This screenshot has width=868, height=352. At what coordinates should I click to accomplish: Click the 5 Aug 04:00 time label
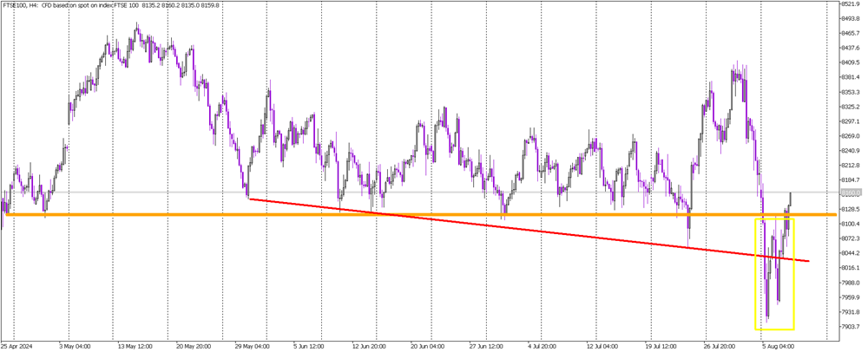[780, 348]
